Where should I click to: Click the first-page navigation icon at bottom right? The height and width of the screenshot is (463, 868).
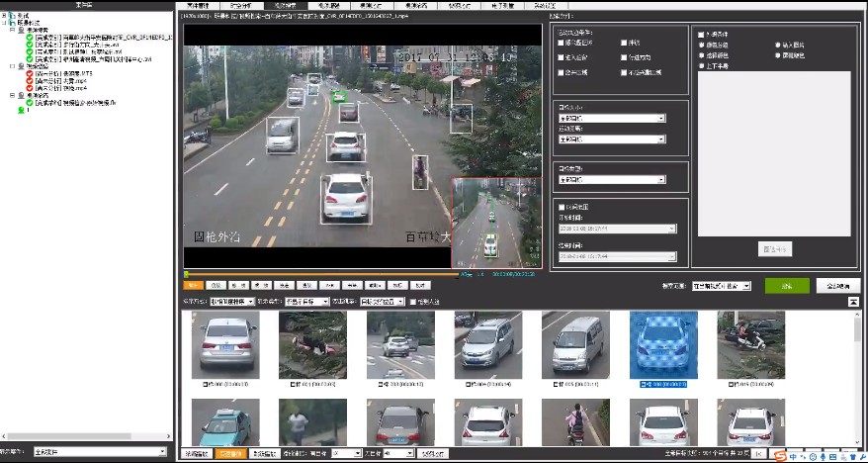pos(757,452)
